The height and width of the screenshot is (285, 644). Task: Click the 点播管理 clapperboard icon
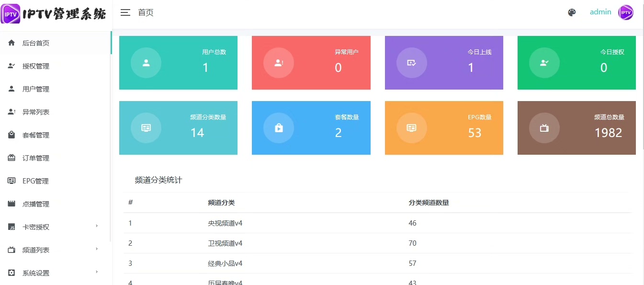pos(12,204)
